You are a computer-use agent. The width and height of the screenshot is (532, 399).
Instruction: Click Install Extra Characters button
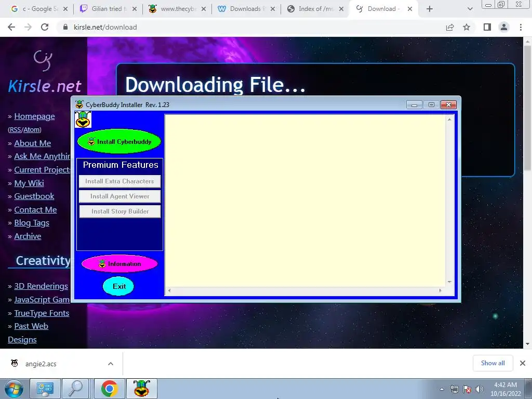click(x=119, y=181)
